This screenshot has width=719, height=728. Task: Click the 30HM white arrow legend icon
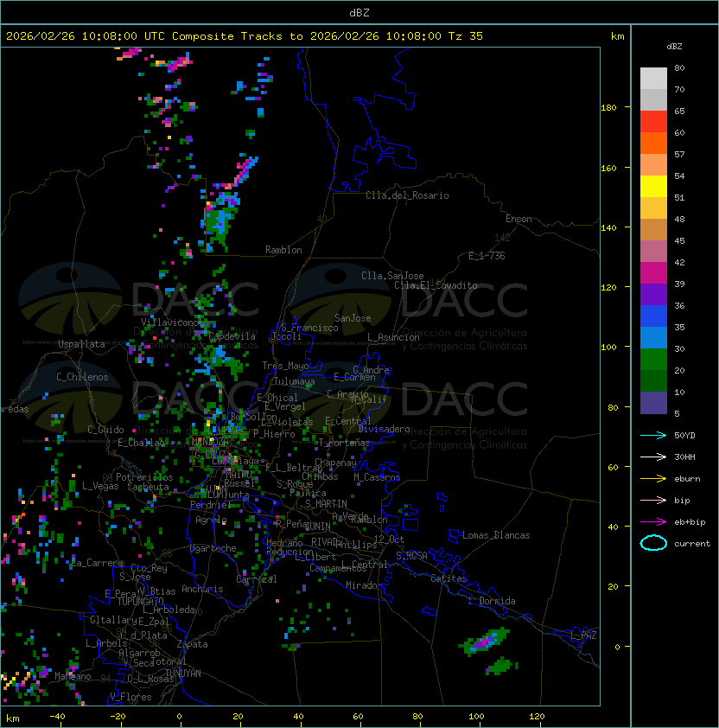653,457
